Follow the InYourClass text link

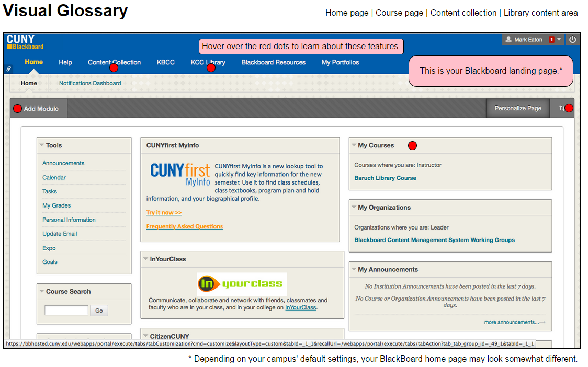point(300,307)
